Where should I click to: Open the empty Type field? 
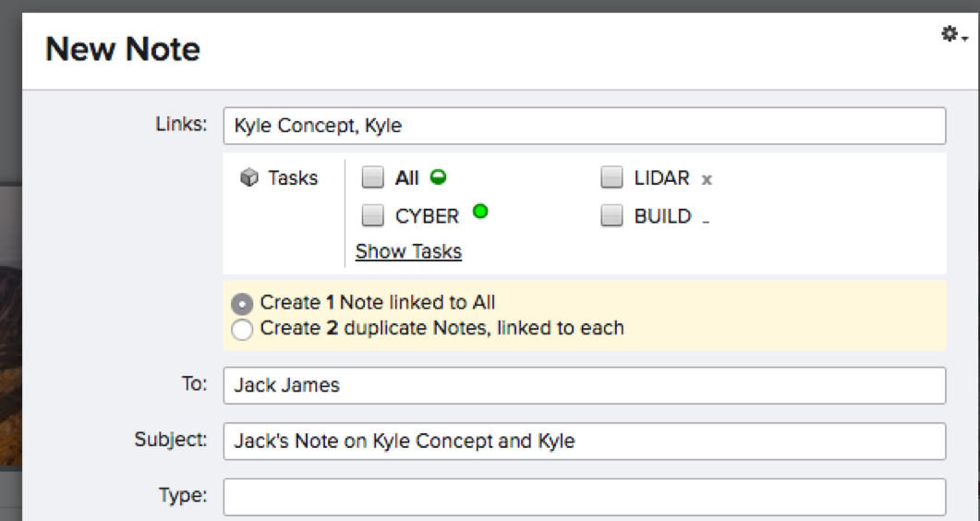584,496
